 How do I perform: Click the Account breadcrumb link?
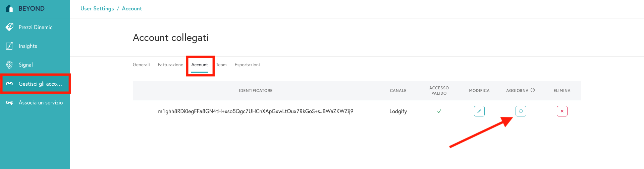132,9
